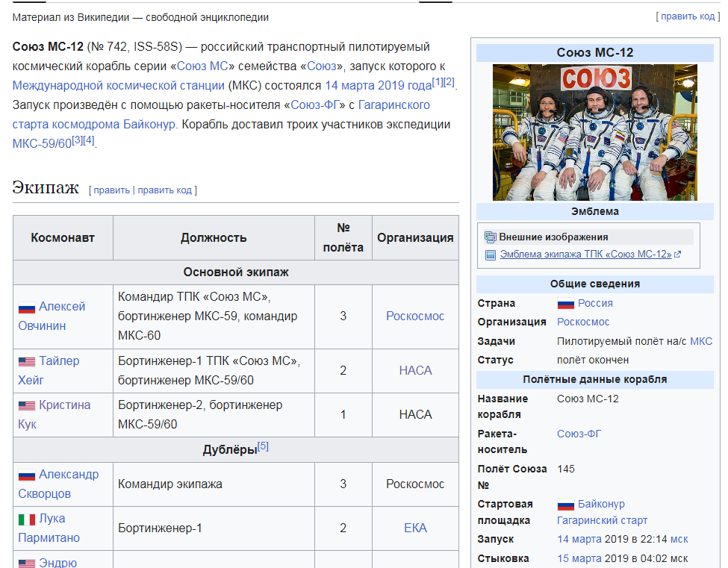Click the US flag next to Эндрю

[x=26, y=564]
